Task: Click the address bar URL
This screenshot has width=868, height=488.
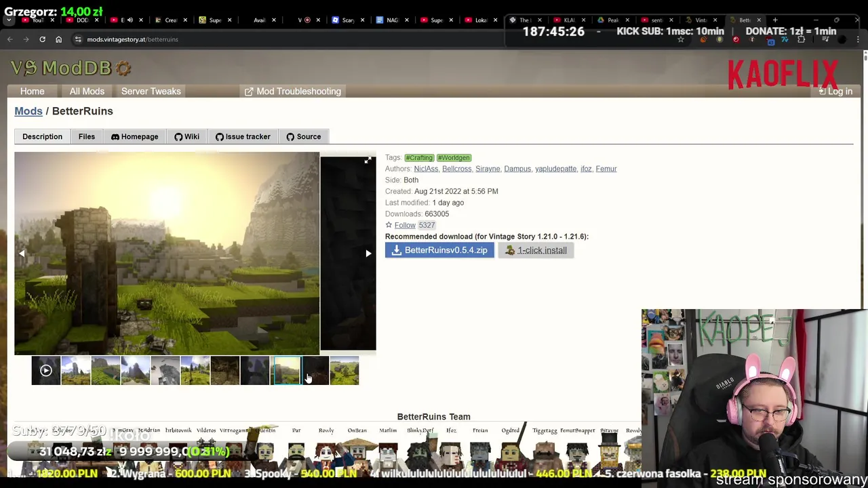Action: tap(132, 39)
